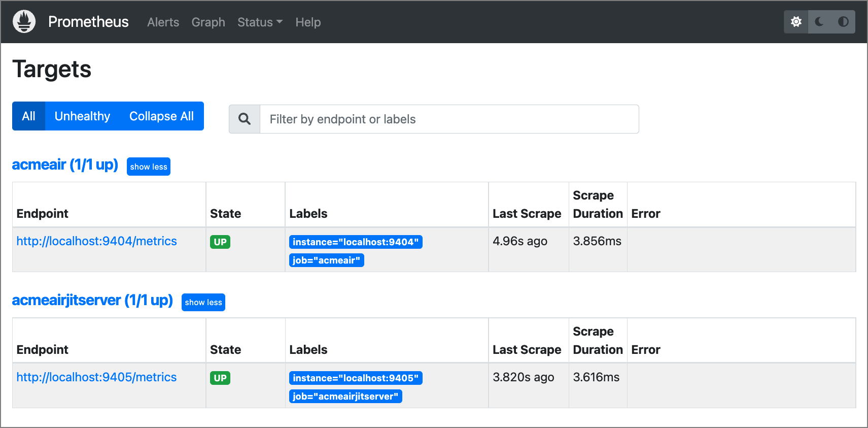Select browser-preferred theme half-circle icon
This screenshot has height=428, width=868.
pos(843,22)
